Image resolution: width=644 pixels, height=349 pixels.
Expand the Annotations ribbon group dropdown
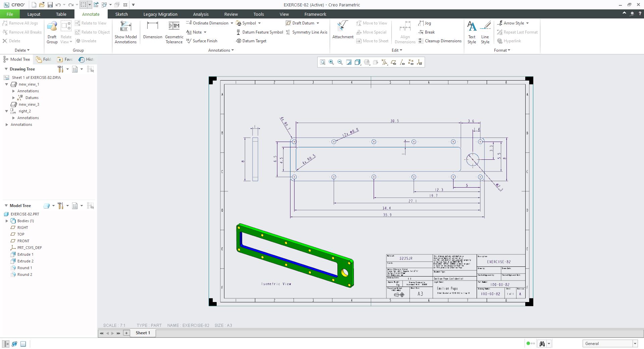[x=221, y=50]
